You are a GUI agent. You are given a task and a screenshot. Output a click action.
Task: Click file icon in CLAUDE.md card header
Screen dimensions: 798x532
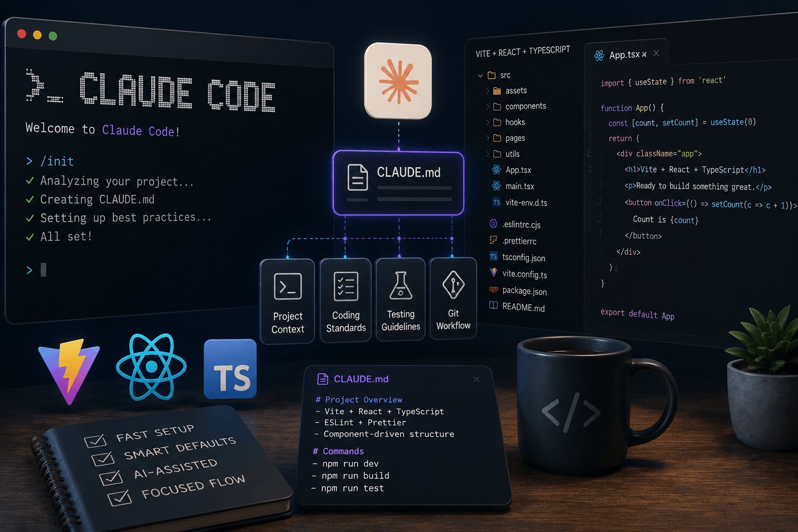323,379
